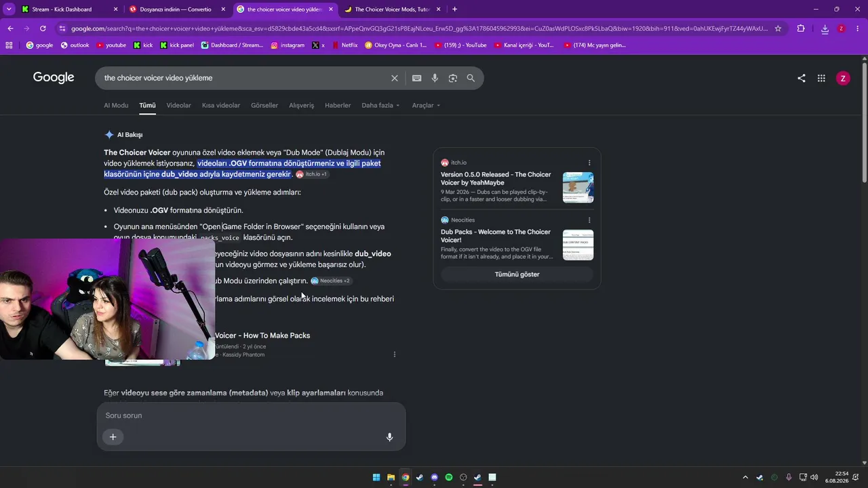
Task: Open the volume control in system tray
Action: click(x=814, y=477)
